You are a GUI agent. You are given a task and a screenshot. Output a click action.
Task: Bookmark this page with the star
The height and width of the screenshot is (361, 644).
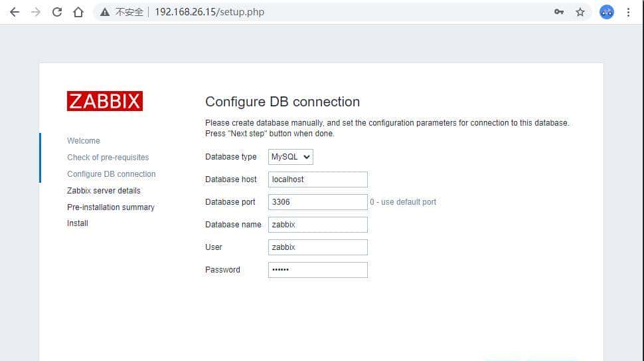click(x=580, y=12)
